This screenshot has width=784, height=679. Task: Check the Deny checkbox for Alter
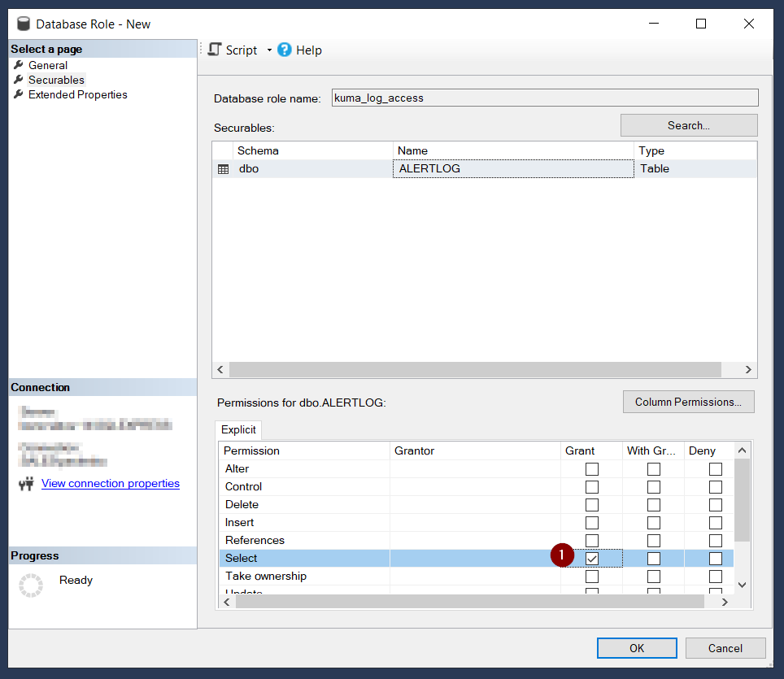[715, 469]
